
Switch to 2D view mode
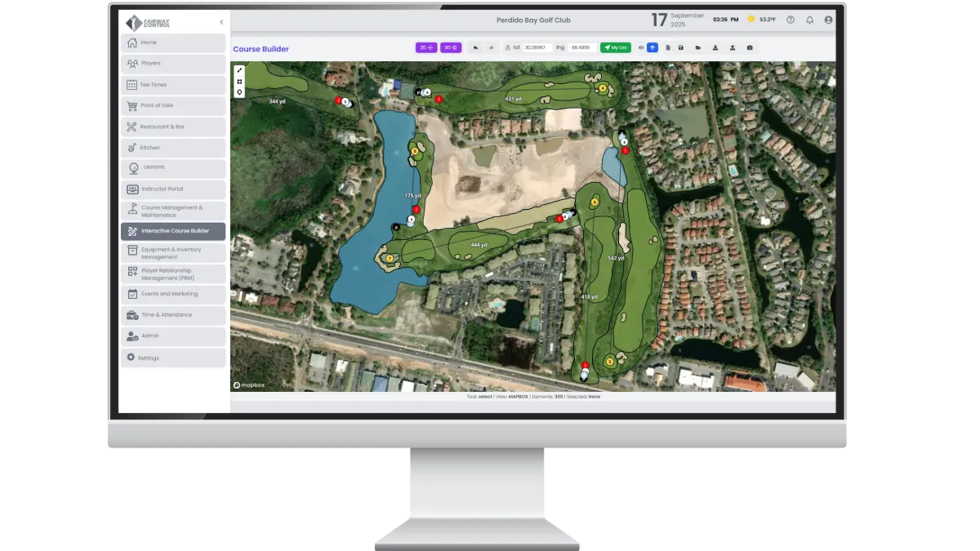coord(426,48)
